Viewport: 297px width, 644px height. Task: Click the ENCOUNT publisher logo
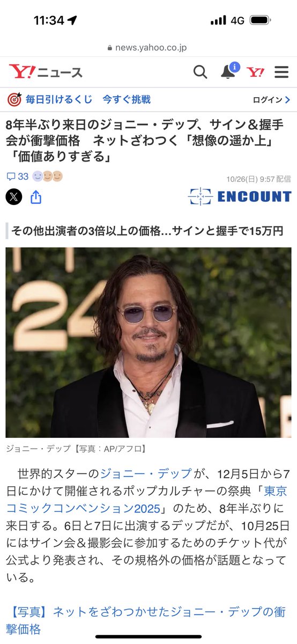(239, 196)
